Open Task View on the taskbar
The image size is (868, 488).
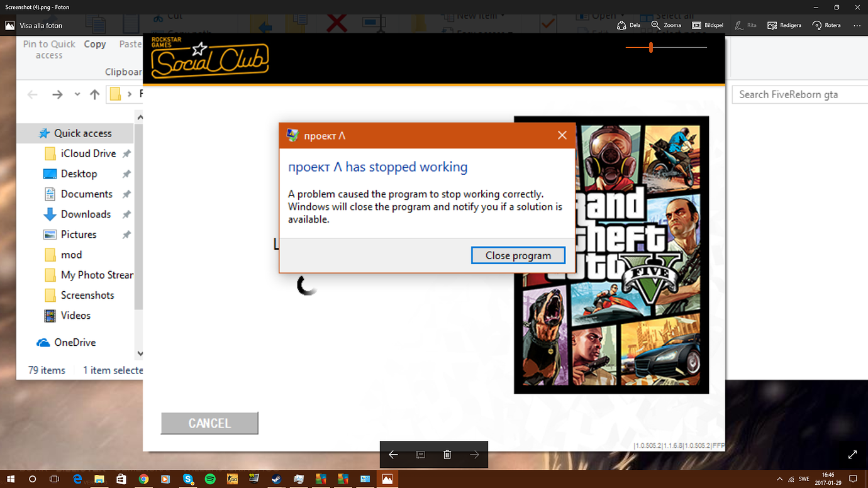pyautogui.click(x=54, y=479)
